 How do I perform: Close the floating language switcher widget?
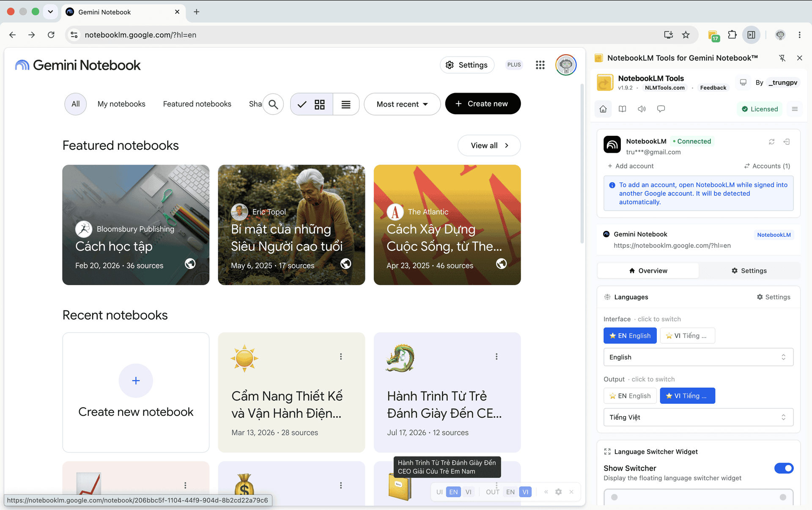tap(571, 492)
